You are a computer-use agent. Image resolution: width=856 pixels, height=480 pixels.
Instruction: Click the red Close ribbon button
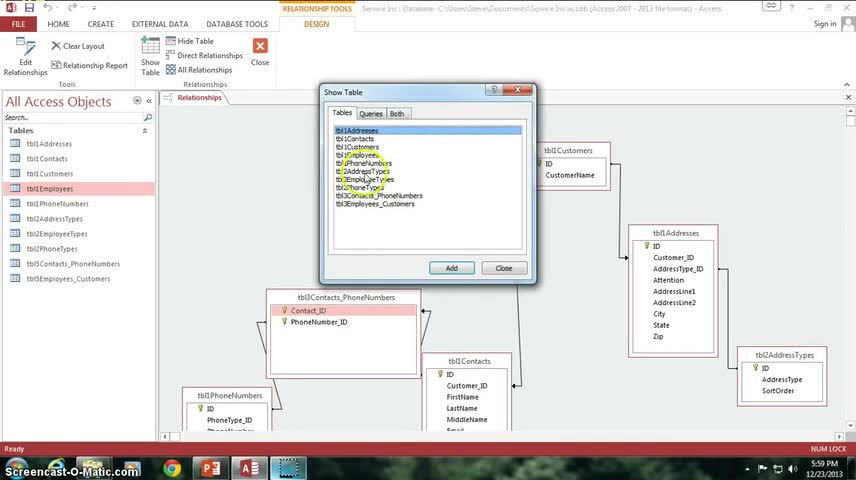pyautogui.click(x=260, y=52)
